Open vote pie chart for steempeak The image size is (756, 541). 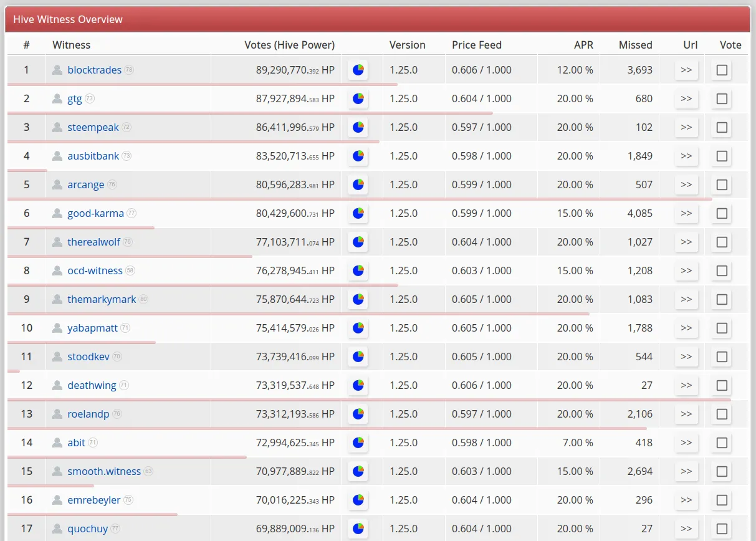(358, 128)
